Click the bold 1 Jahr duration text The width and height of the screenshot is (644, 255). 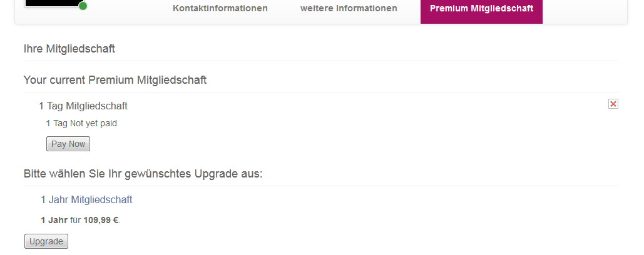(54, 220)
